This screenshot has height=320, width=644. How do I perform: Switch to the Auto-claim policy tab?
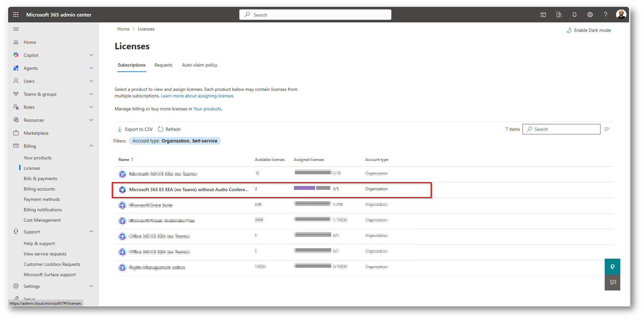tap(199, 65)
